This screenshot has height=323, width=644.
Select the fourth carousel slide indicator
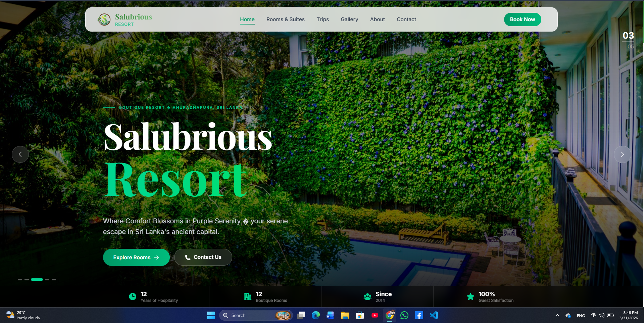47,279
